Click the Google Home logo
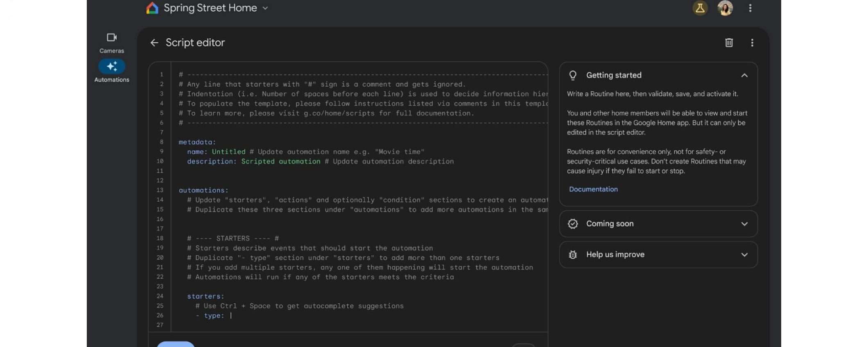Image resolution: width=868 pixels, height=347 pixels. 152,8
